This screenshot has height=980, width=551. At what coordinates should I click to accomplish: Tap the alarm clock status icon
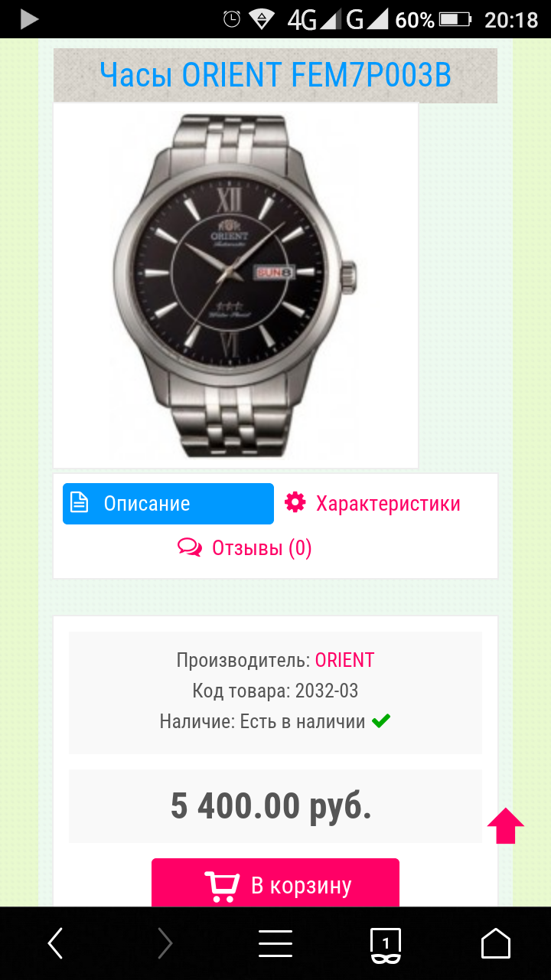point(231,19)
